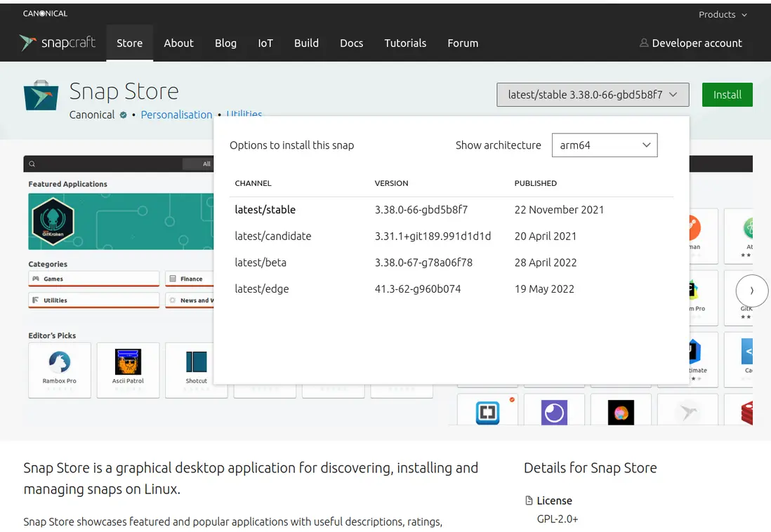Navigate to the Tutorials menu item
The height and width of the screenshot is (532, 771).
pos(405,43)
